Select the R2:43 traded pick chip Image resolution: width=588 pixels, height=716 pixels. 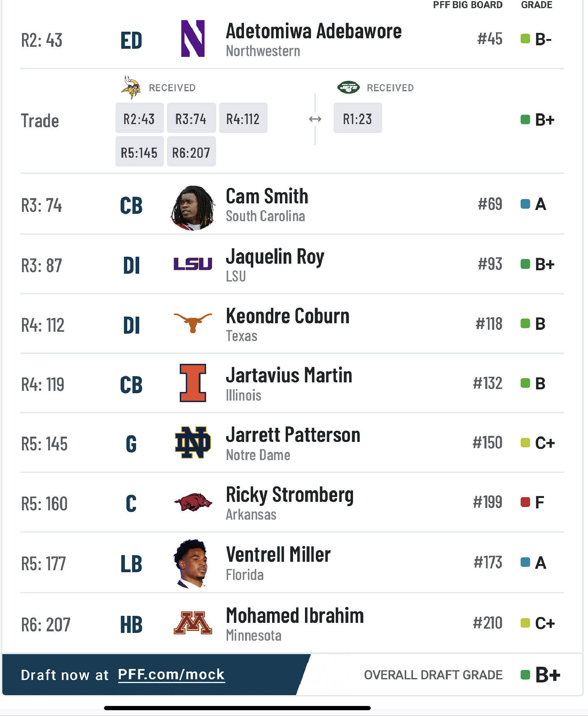139,118
